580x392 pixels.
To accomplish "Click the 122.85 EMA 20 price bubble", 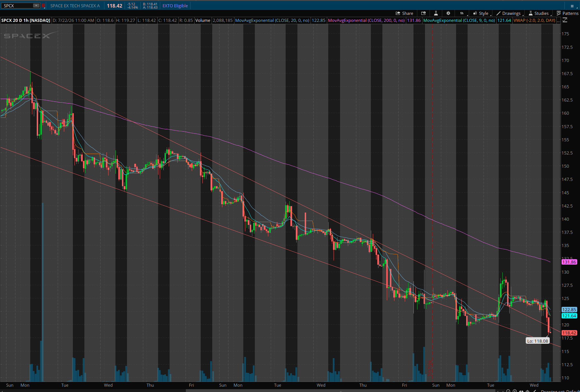I will coord(569,310).
